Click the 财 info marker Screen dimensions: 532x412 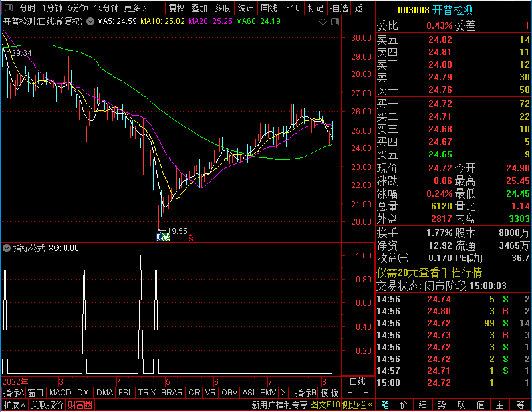pos(159,237)
